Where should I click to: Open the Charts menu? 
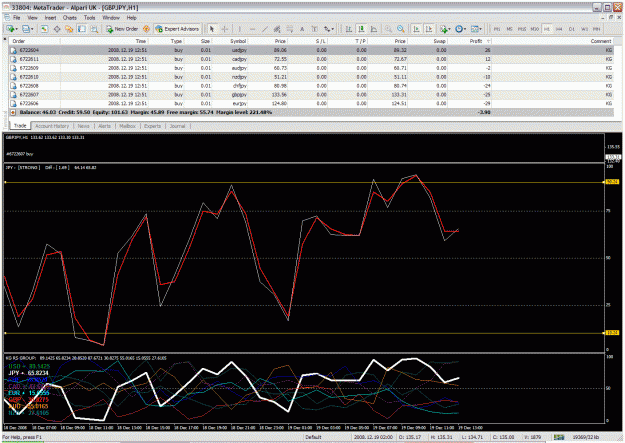(x=69, y=18)
